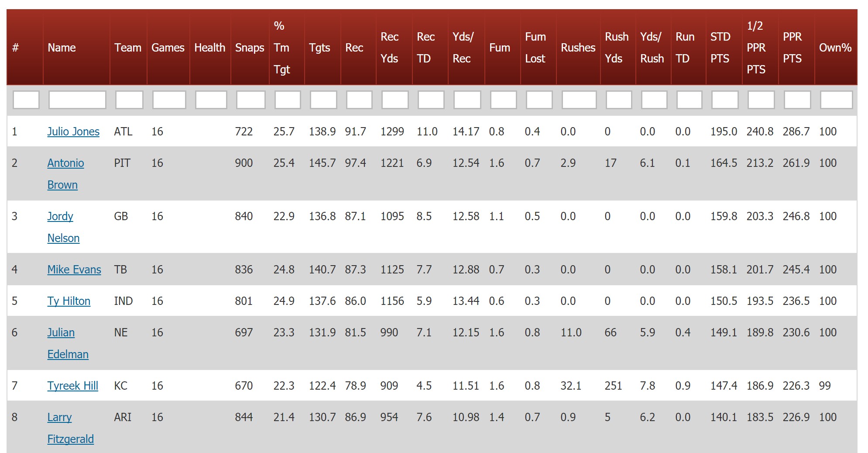Click the Games filter input field
Image resolution: width=868 pixels, height=453 pixels.
click(x=169, y=100)
